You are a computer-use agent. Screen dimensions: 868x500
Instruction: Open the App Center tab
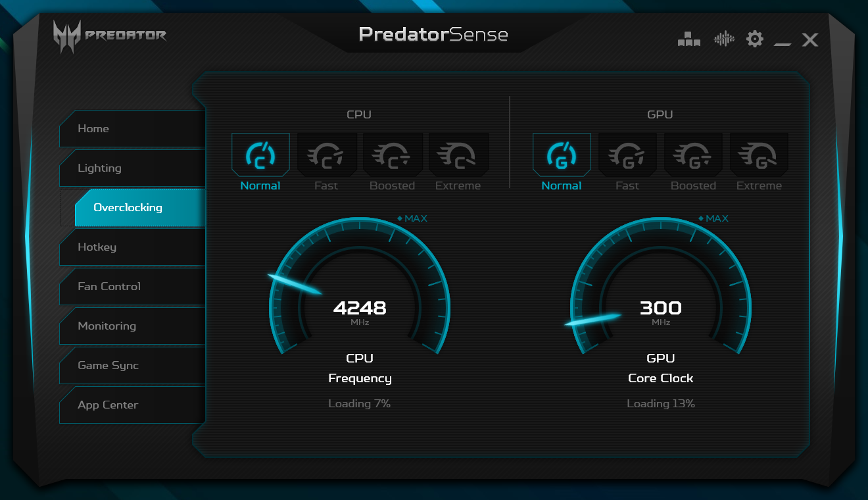[132, 405]
